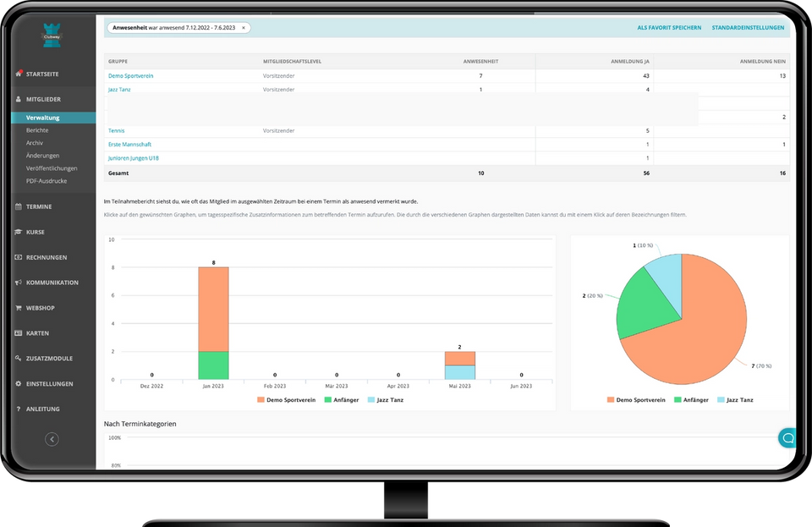Open the Anleitung menu
Viewport: 812px width, 527px height.
[x=43, y=409]
